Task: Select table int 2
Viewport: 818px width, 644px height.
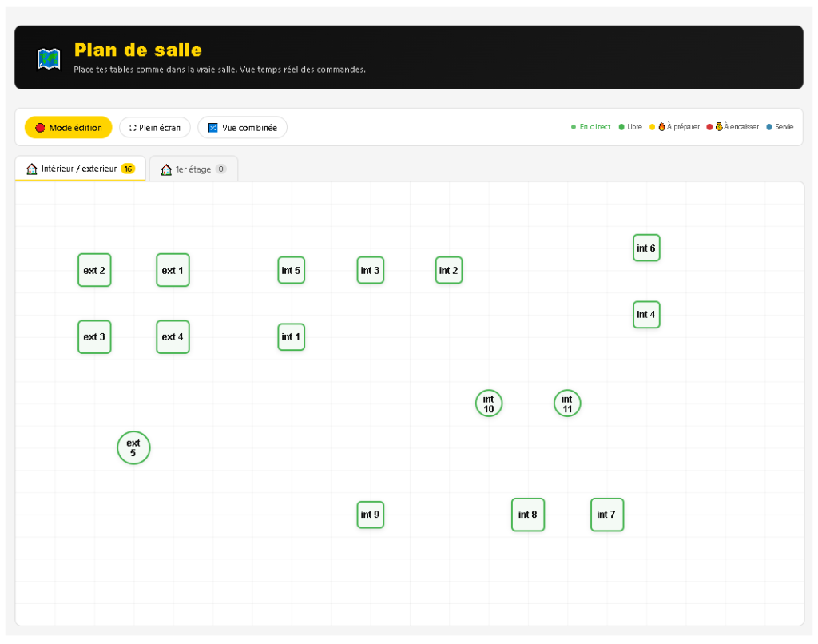Action: pyautogui.click(x=449, y=270)
